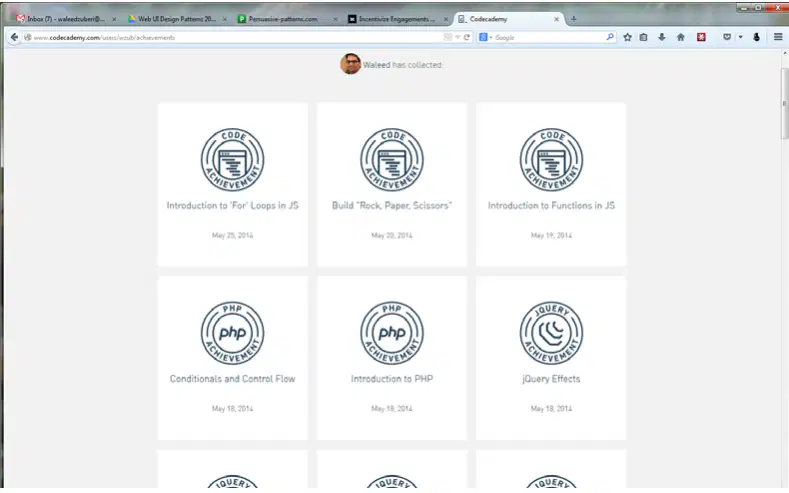Click the Pocket icon in the toolbar
Viewport: 789px width, 493px height.
[x=727, y=37]
